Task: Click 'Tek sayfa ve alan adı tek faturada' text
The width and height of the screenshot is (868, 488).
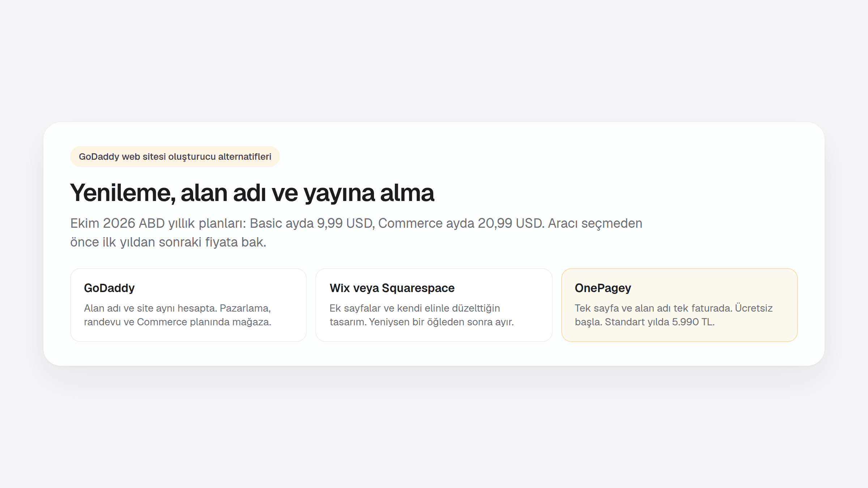Action: click(674, 315)
